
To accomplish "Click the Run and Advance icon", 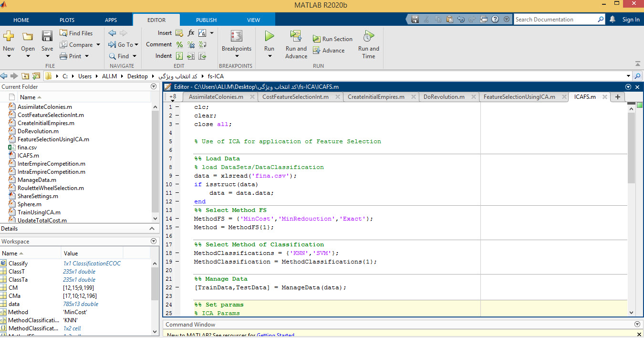I will click(x=296, y=36).
